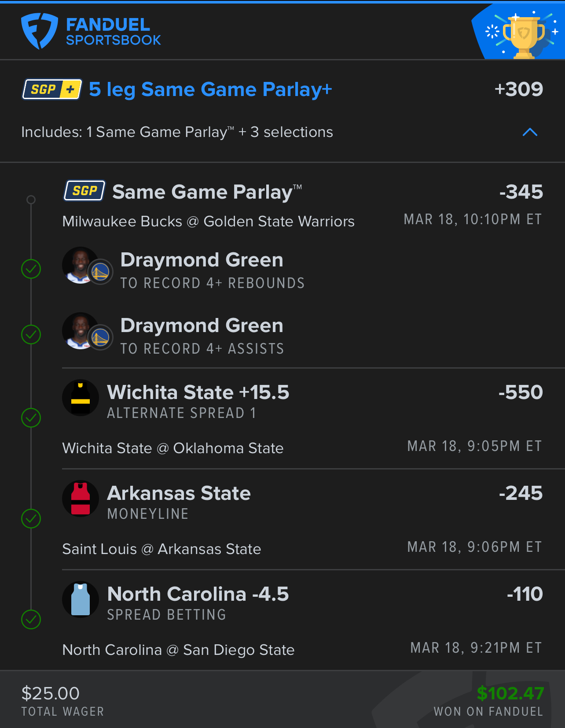
Task: Click the Wichita State black jersey icon
Action: pyautogui.click(x=81, y=398)
